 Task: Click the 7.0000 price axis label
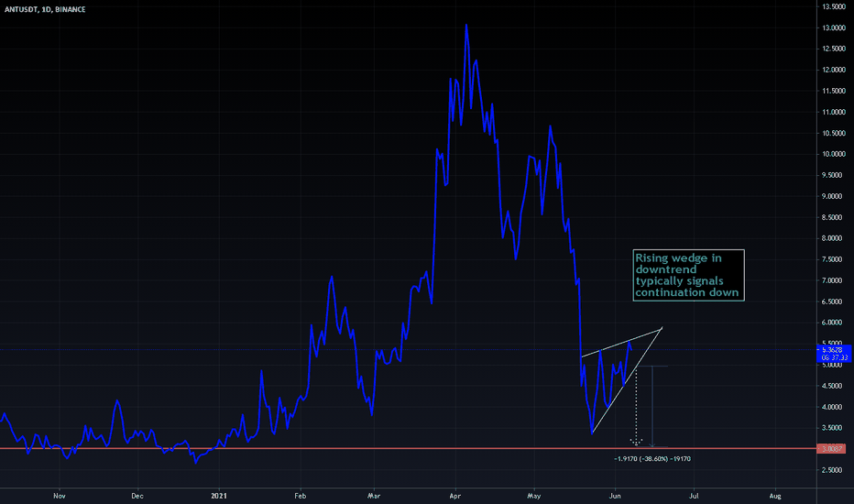click(834, 280)
